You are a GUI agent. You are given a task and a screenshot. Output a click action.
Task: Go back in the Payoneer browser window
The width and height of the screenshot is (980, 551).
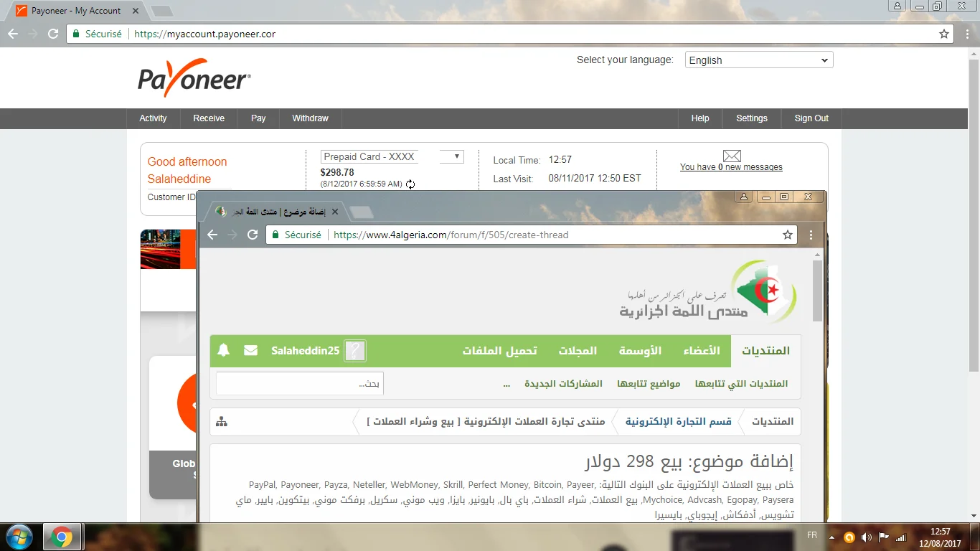[x=13, y=34]
